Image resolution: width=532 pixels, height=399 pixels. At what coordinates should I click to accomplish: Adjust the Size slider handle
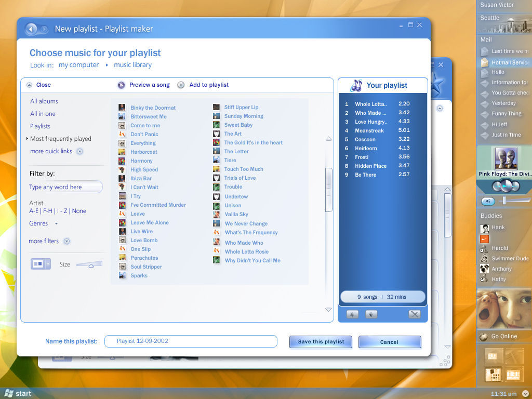[x=91, y=265]
